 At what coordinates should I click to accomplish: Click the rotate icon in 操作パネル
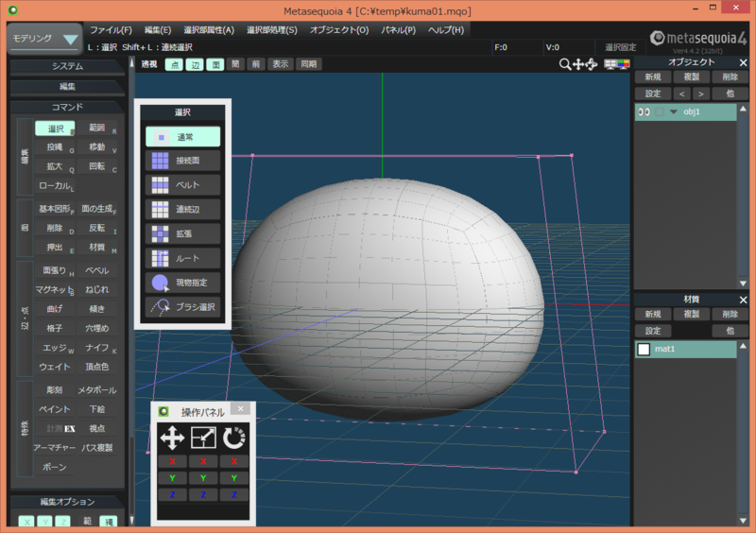[233, 438]
